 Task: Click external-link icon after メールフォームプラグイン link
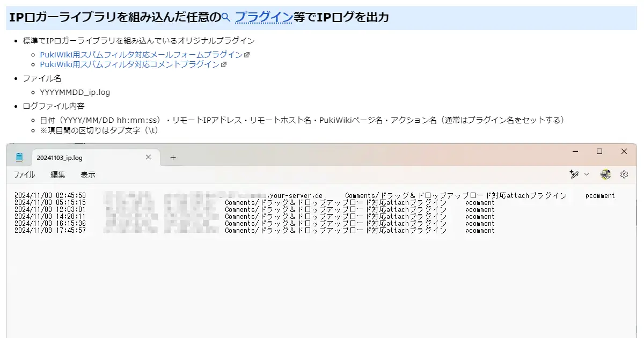(246, 54)
